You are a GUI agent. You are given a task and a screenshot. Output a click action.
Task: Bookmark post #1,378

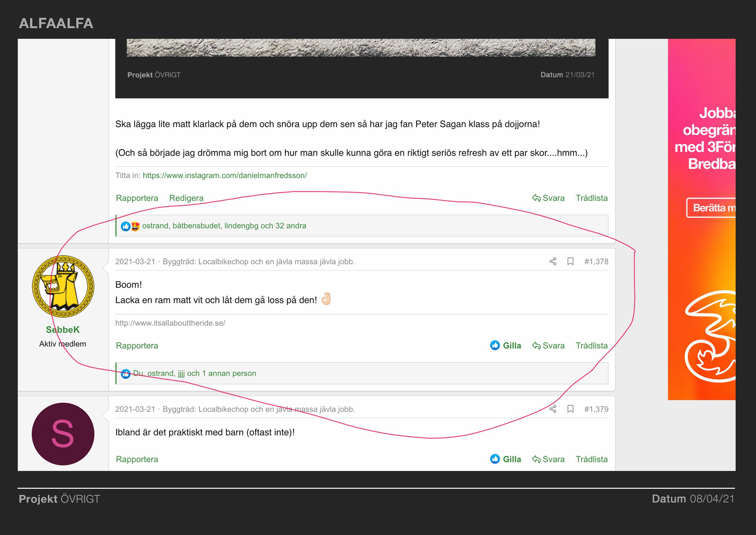[x=570, y=262]
